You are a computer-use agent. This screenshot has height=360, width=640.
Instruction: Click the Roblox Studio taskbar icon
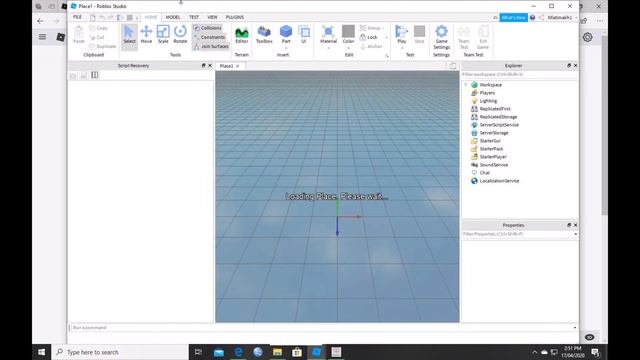click(x=317, y=352)
